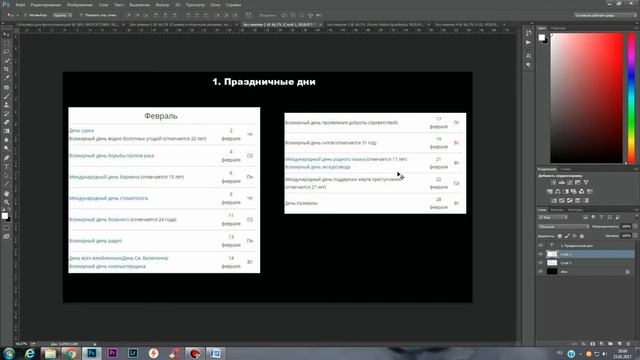Screen dimensions: 640x360
Task: Hide the Праздничные дни text layer
Action: 541,246
